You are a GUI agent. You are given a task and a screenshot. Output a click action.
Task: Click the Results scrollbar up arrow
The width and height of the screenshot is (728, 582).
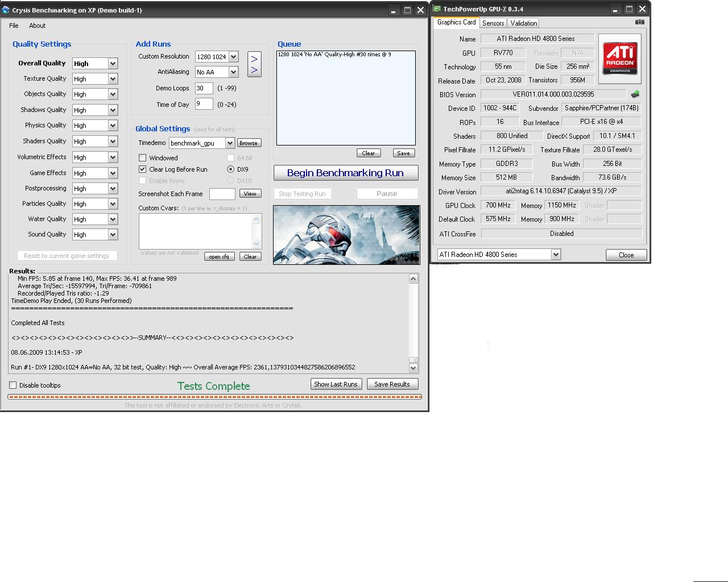pos(413,278)
